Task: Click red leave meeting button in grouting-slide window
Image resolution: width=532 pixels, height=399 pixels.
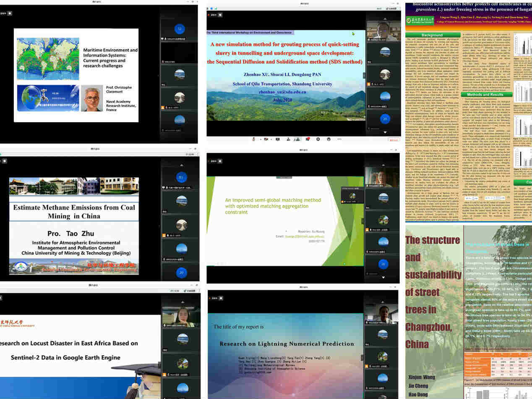Action: [x=394, y=140]
